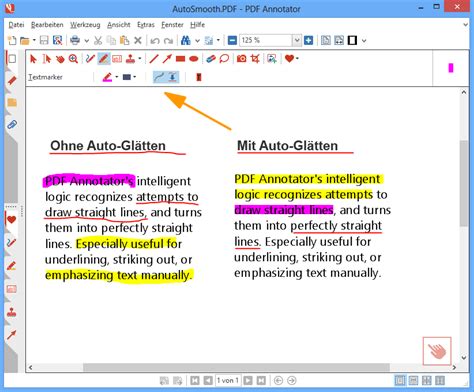Go to the first page
Image resolution: width=474 pixels, height=392 pixels.
[x=195, y=380]
